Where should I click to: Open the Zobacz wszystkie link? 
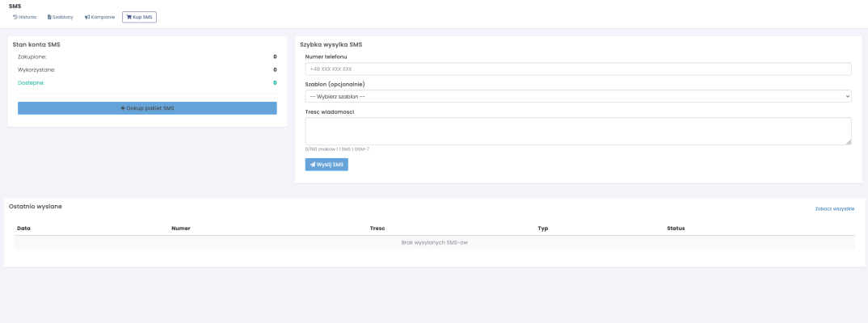pos(834,208)
